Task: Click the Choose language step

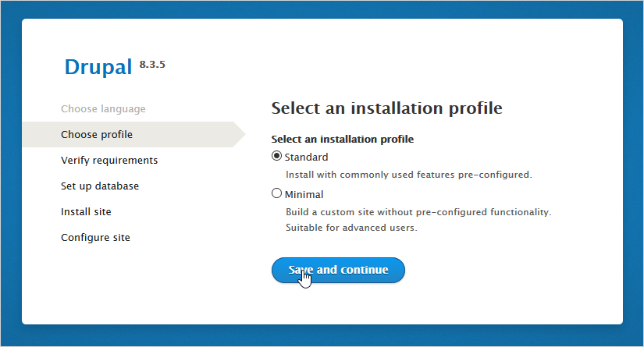Action: click(x=103, y=109)
